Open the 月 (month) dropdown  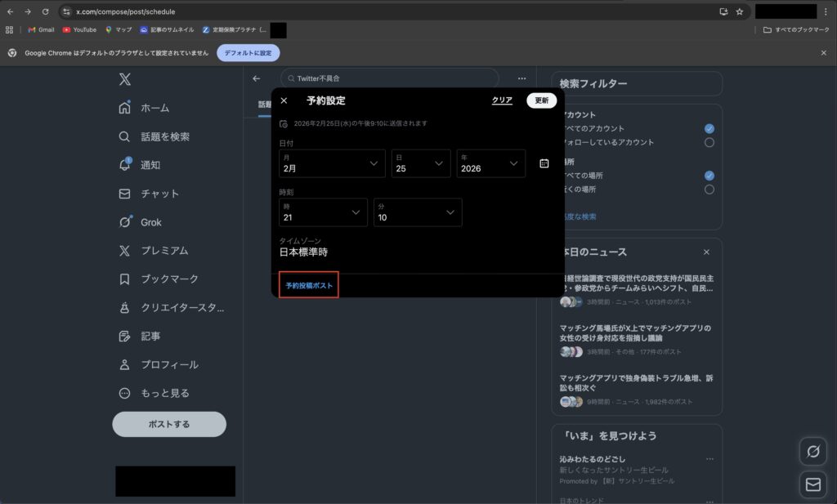coord(331,163)
